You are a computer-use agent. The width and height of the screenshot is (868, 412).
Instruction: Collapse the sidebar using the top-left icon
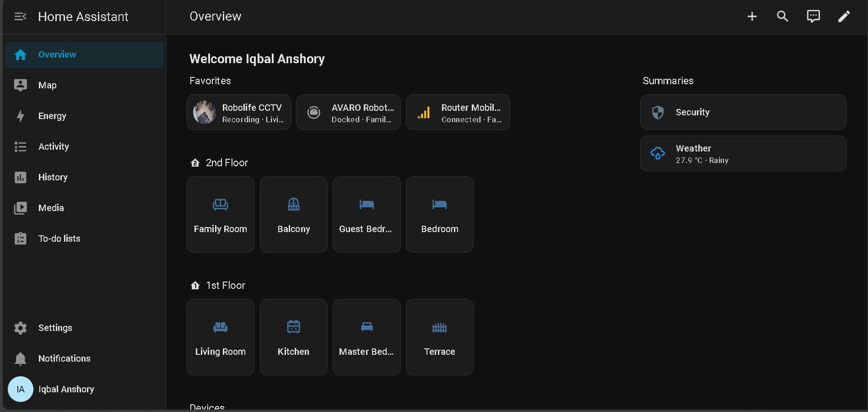(x=20, y=16)
